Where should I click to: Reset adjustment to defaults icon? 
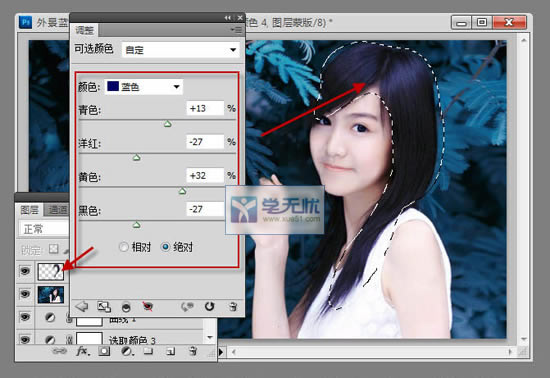pyautogui.click(x=209, y=306)
